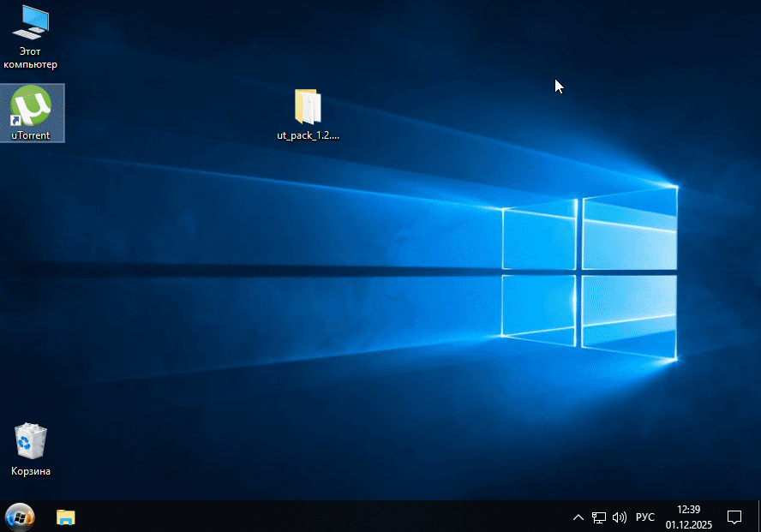This screenshot has height=532, width=761.
Task: Select the uTorrent desktop shortcut icon
Action: pos(31,106)
